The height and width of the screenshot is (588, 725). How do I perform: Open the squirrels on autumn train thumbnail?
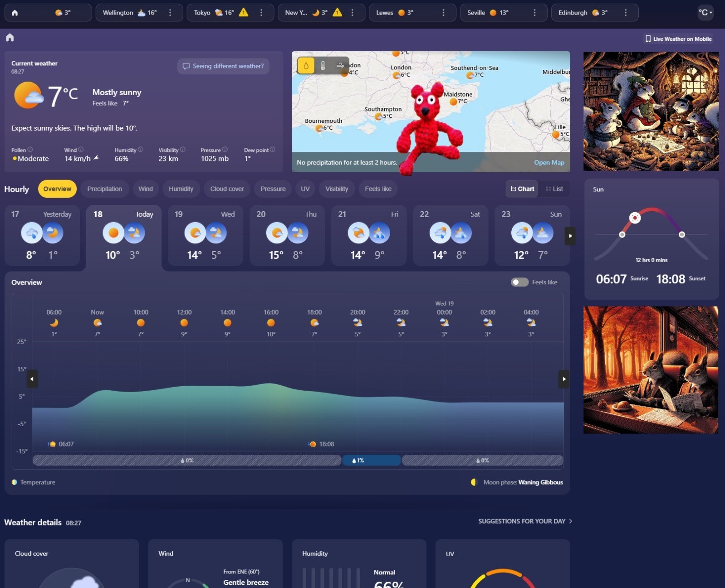click(651, 370)
